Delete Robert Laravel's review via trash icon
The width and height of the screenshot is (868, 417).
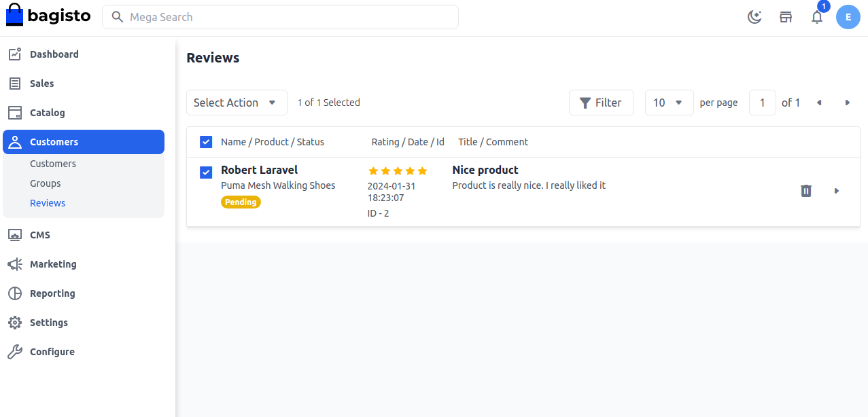(805, 191)
